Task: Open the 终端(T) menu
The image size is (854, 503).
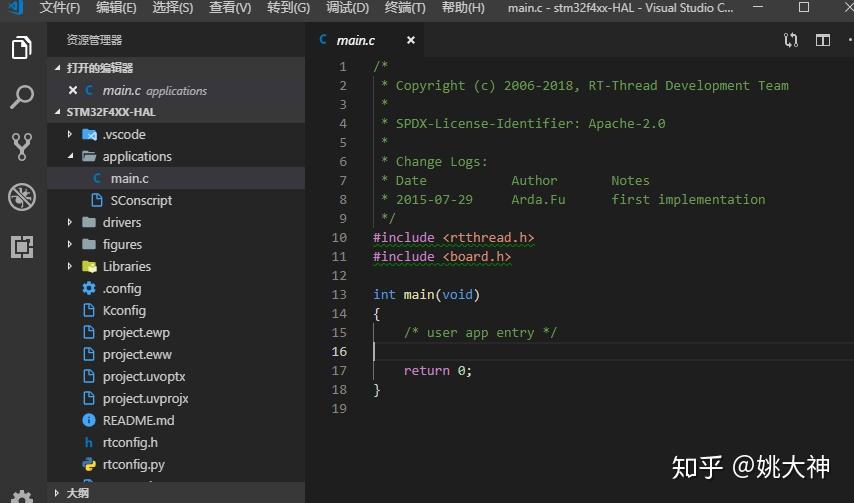Action: 405,8
